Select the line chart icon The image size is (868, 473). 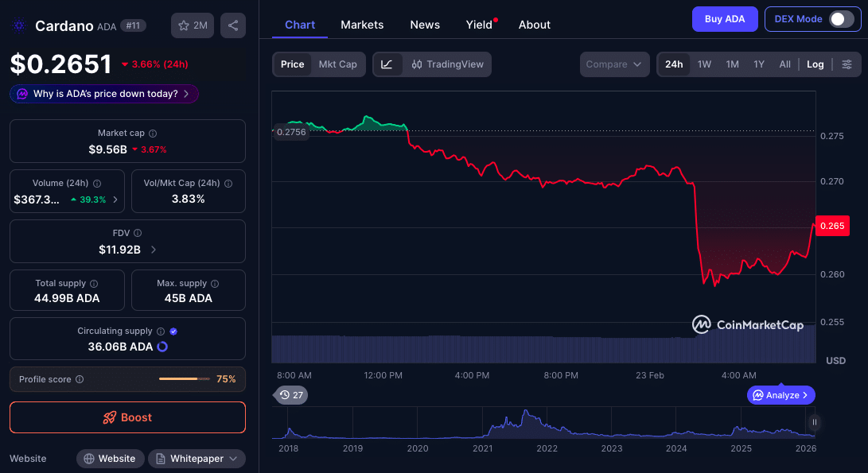point(388,64)
